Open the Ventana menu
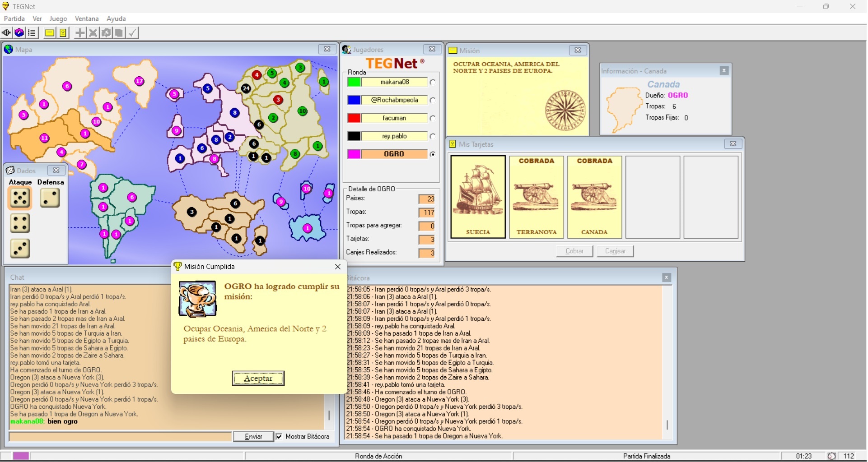Viewport: 868px width, 462px height. (x=87, y=18)
